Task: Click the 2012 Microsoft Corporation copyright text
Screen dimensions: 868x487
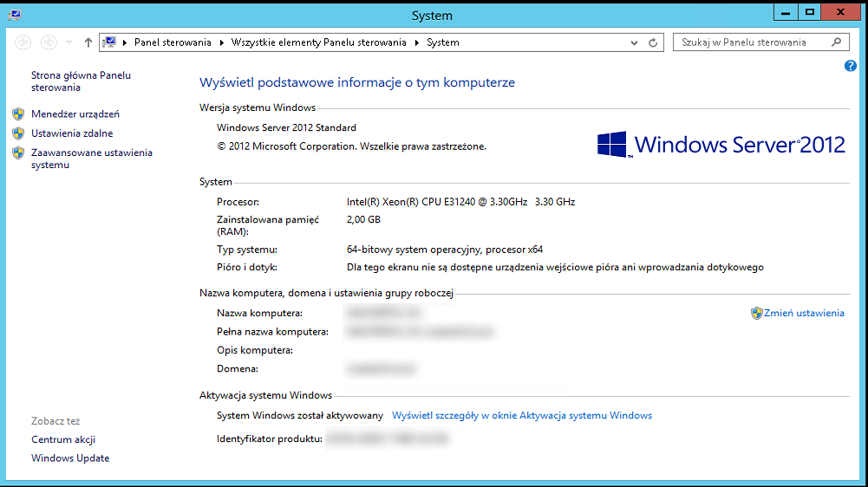Action: click(351, 146)
